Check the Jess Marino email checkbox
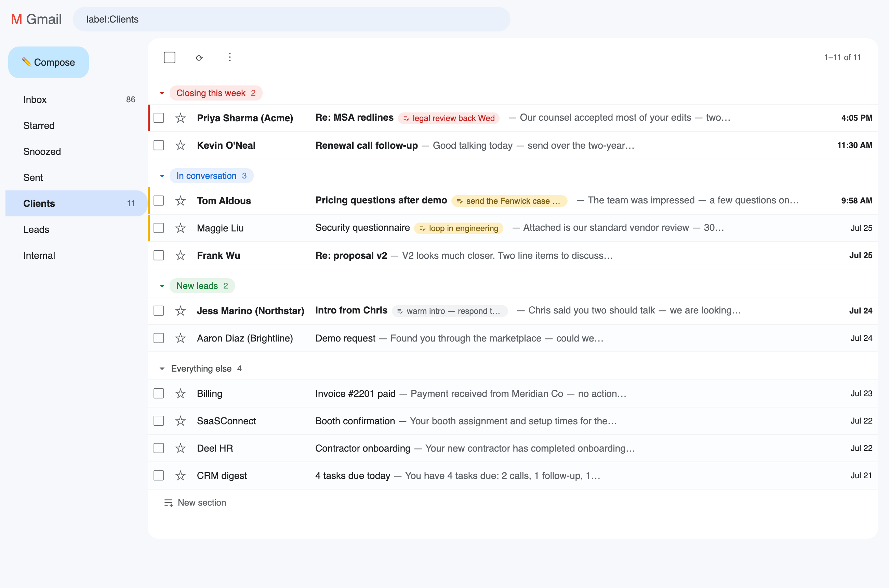 point(159,311)
